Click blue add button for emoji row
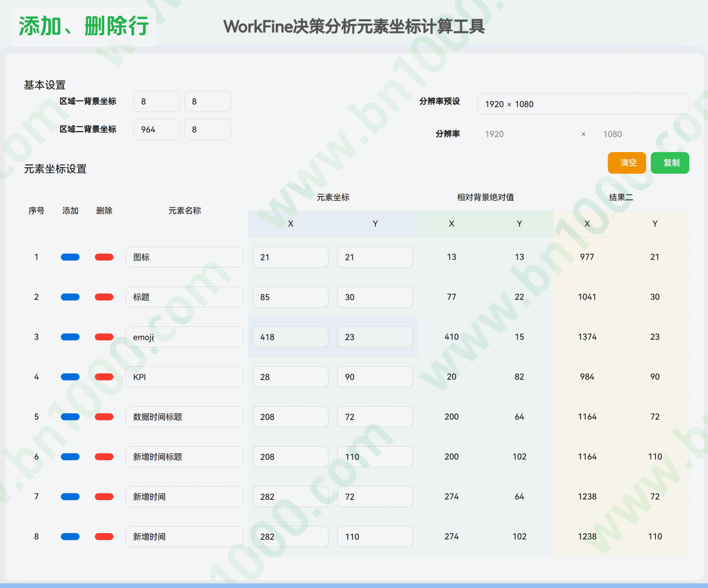 70,337
